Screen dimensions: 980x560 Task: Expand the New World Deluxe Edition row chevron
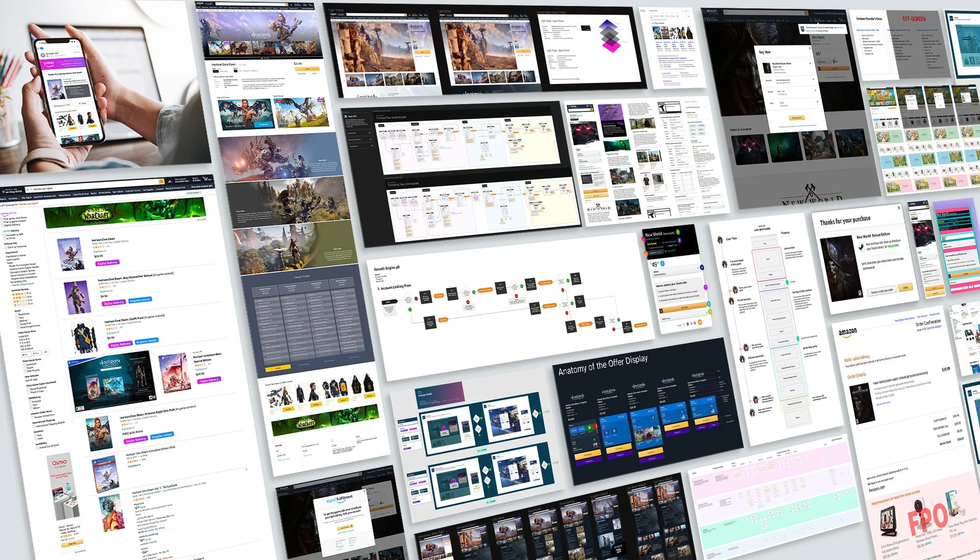click(810, 63)
